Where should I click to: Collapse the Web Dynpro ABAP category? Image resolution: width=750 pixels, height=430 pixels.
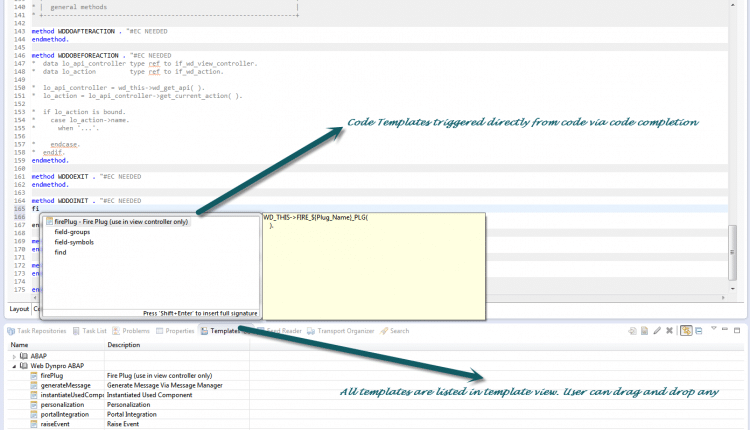point(14,366)
